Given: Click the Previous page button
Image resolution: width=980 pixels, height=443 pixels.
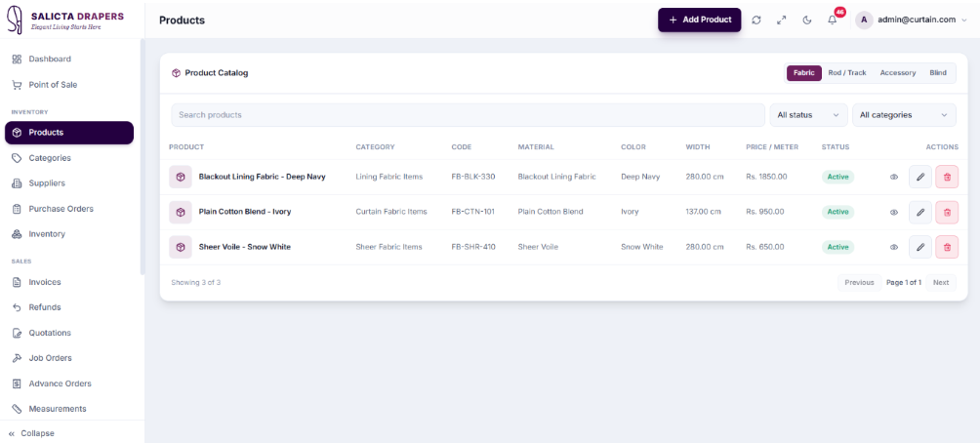Looking at the screenshot, I should click(859, 282).
